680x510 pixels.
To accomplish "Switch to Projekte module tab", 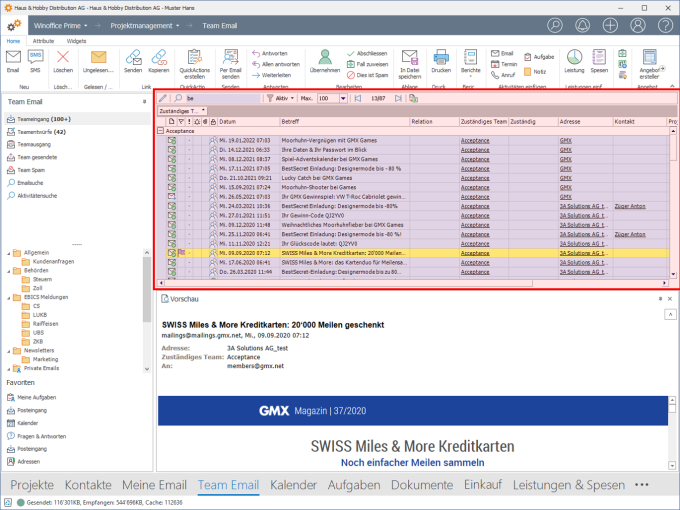I will pos(32,485).
